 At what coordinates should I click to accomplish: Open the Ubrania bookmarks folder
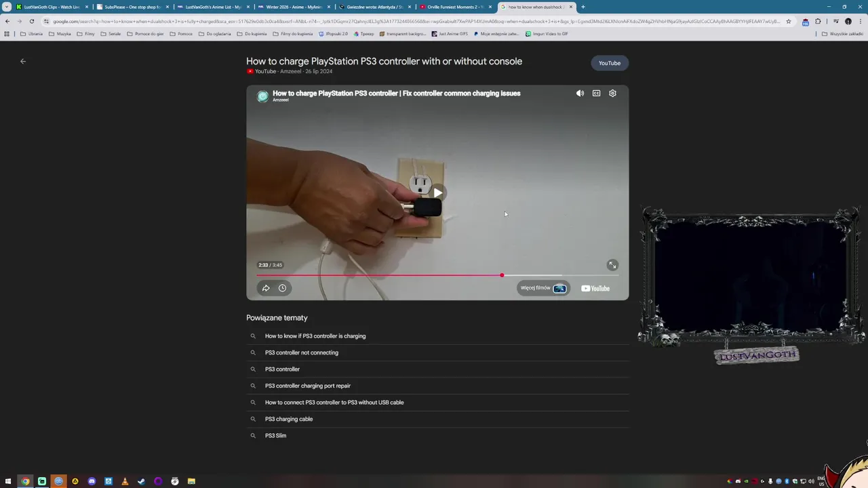[x=31, y=34]
